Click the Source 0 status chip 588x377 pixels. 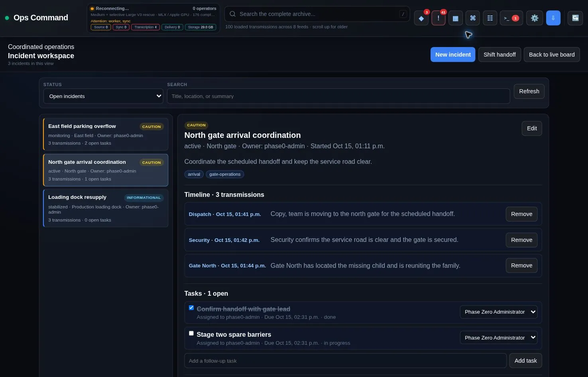(101, 27)
